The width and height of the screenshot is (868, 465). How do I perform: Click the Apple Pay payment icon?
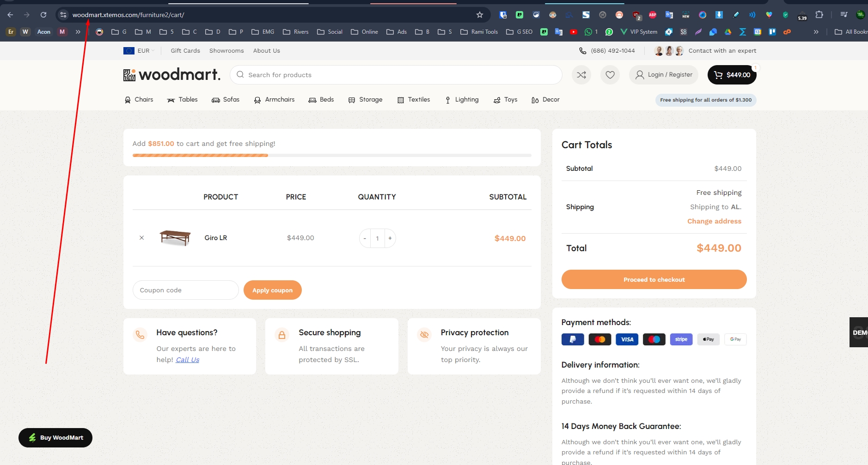pos(709,339)
